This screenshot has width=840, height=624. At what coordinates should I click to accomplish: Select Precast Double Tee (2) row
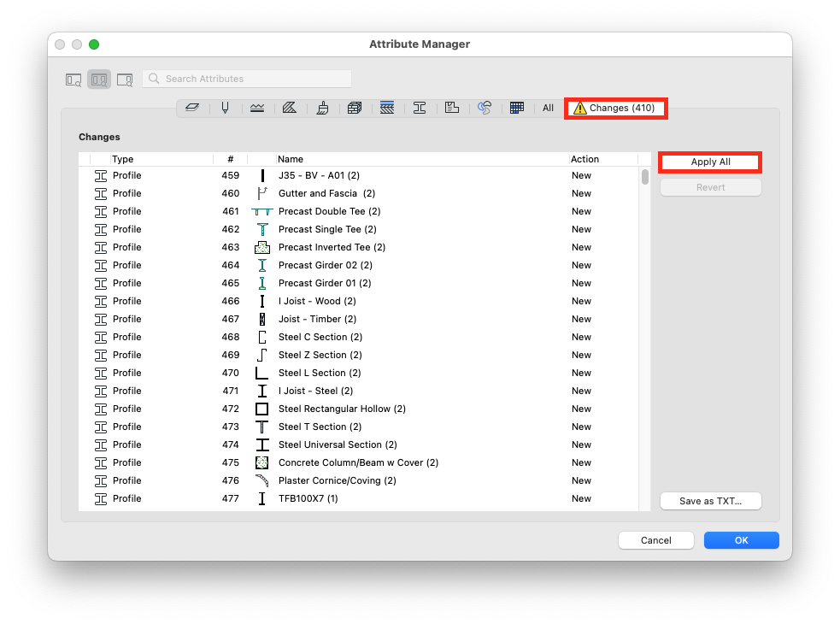pos(359,211)
